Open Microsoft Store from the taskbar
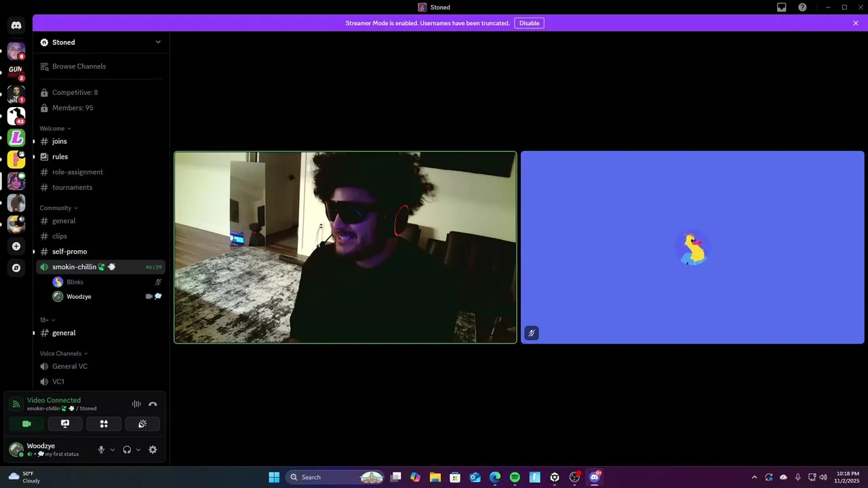868x488 pixels. (455, 477)
